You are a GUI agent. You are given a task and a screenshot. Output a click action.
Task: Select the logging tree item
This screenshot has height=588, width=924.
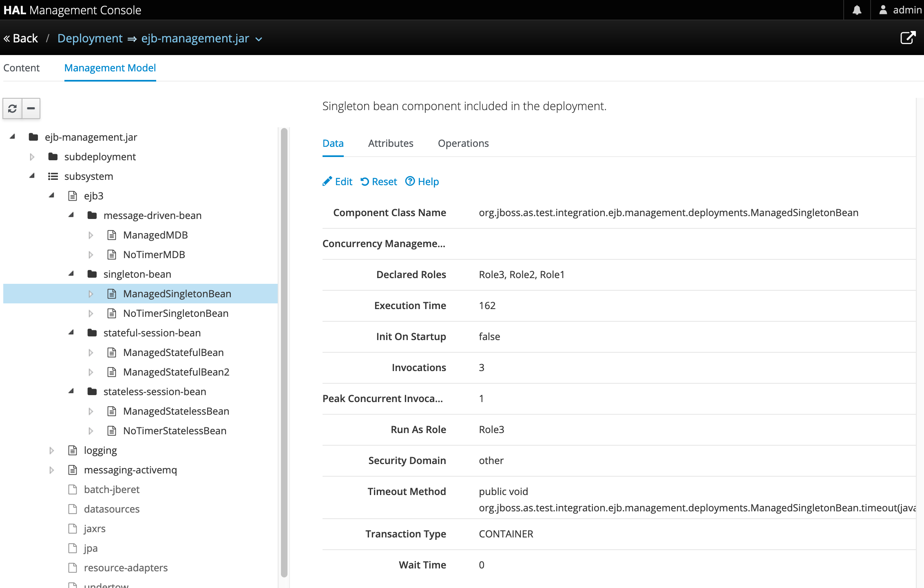pyautogui.click(x=100, y=450)
